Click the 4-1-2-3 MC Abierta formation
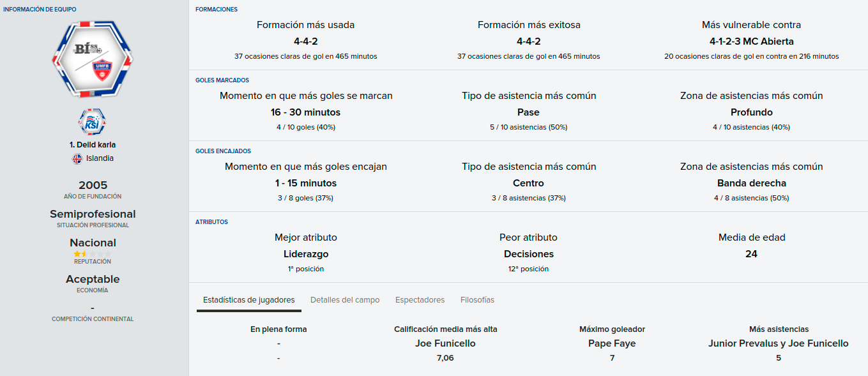868x376 pixels. pyautogui.click(x=752, y=41)
